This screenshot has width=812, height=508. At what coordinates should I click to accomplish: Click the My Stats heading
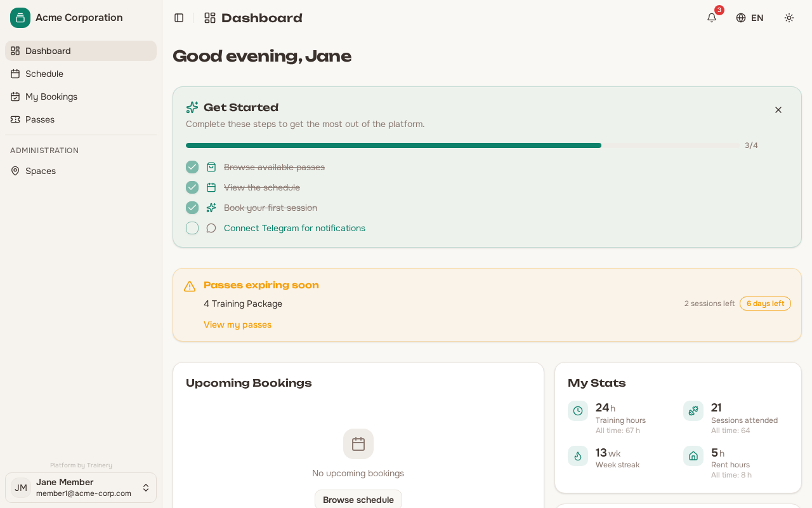596,383
